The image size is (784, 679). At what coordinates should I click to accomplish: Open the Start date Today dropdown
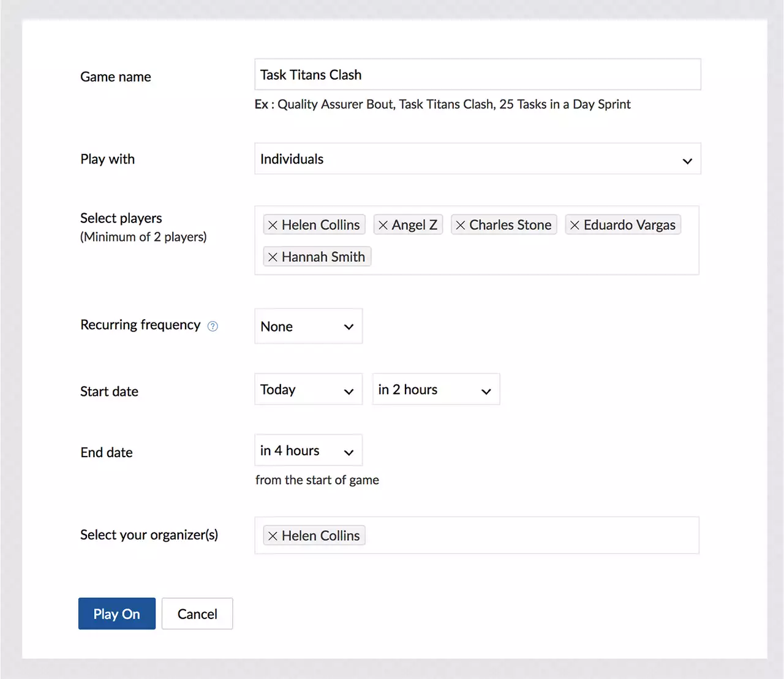[x=308, y=390]
